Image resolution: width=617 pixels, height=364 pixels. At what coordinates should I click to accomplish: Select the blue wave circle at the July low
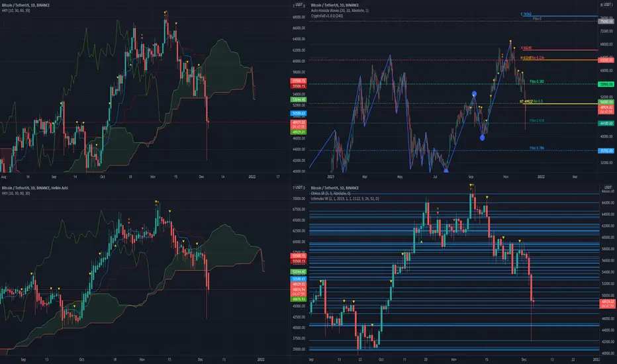tap(446, 171)
